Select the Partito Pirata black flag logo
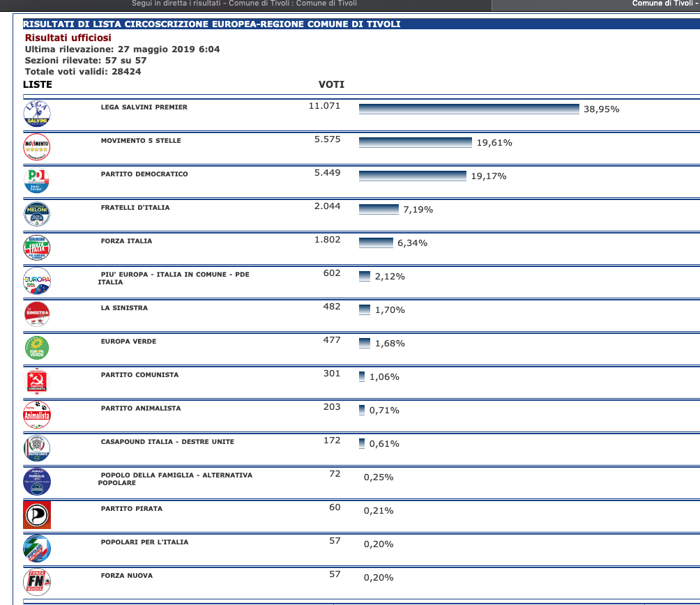 (x=37, y=515)
